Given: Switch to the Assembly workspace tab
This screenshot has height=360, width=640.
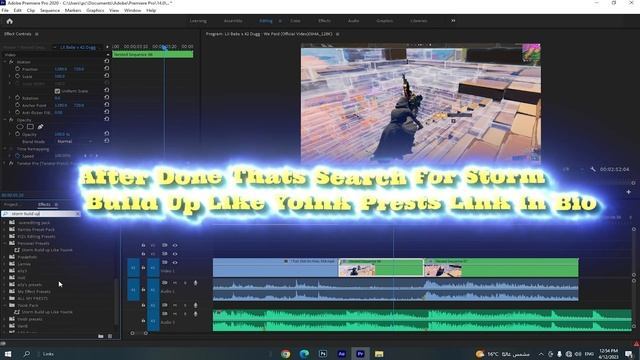Looking at the screenshot, I should 233,21.
